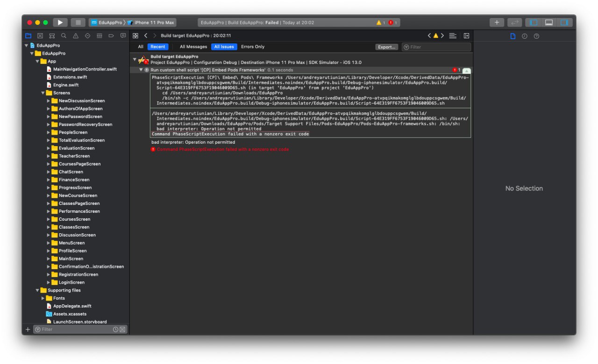Viewport: 598px width, 364px height.
Task: Select the All Messages filter
Action: pos(193,47)
